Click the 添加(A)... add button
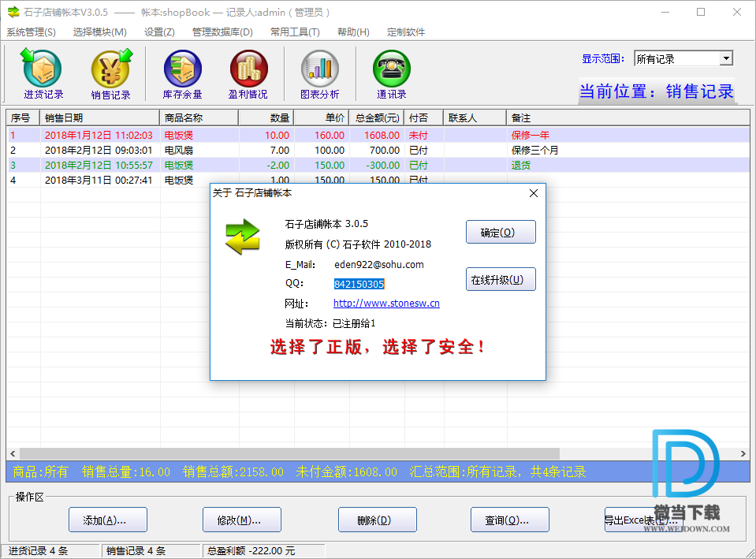The height and width of the screenshot is (559, 756). (108, 520)
